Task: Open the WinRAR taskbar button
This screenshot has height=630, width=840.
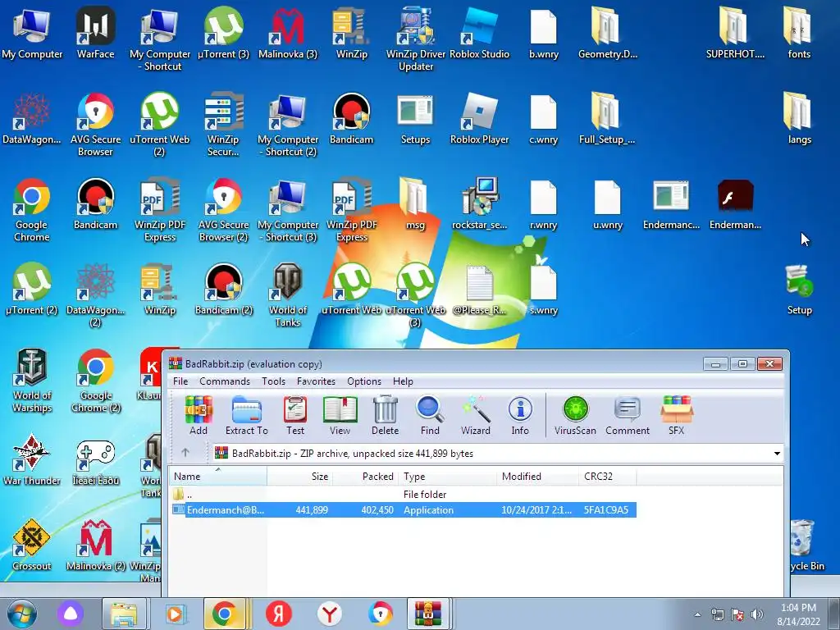Action: click(x=427, y=614)
